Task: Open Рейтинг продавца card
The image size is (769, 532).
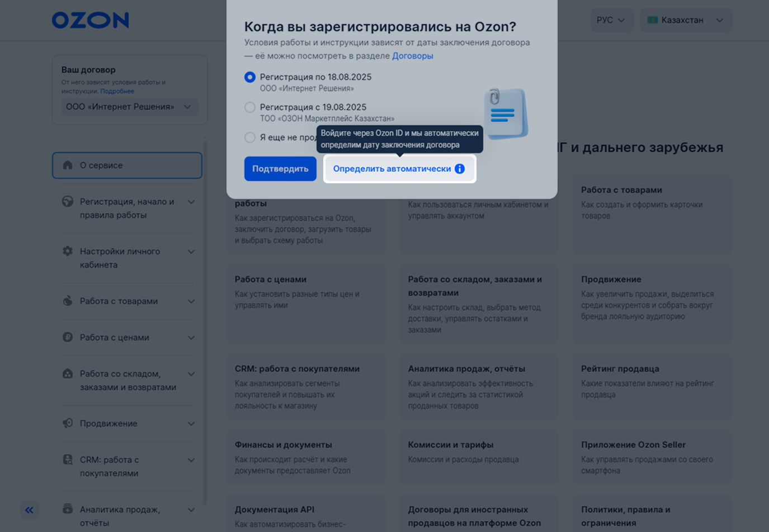Action: tap(652, 388)
